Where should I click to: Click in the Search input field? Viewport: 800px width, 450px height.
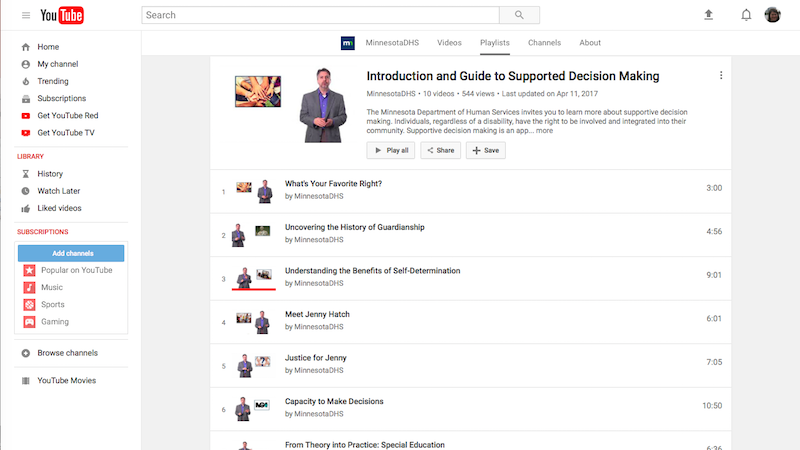coord(320,15)
